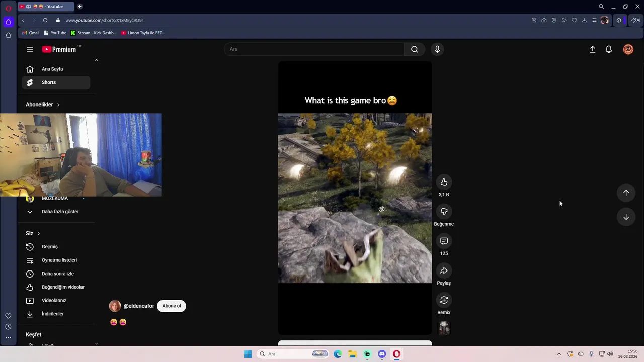Image resolution: width=644 pixels, height=362 pixels.
Task: Go to previous short with up arrow
Action: (x=626, y=193)
